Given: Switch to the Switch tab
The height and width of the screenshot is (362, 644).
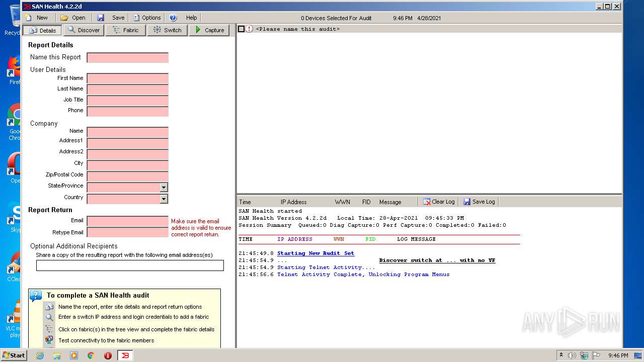Looking at the screenshot, I should pyautogui.click(x=168, y=30).
